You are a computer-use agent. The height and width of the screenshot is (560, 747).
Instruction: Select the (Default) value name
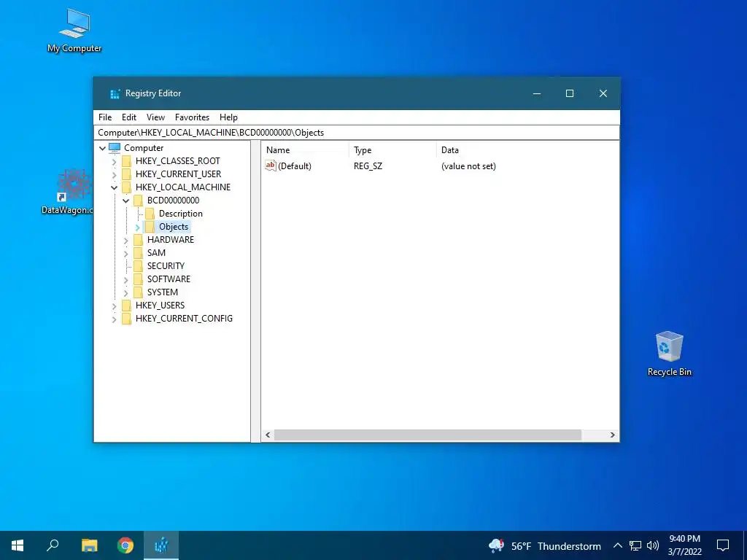pyautogui.click(x=295, y=166)
